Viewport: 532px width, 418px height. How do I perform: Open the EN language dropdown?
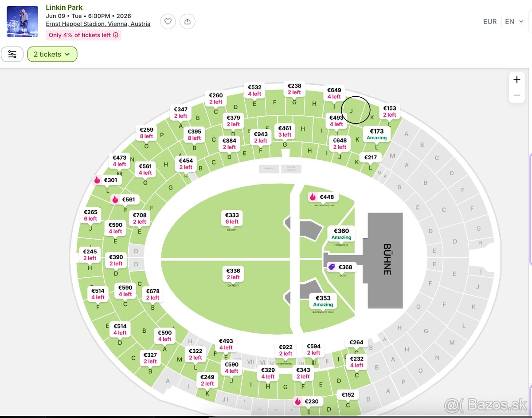click(514, 21)
